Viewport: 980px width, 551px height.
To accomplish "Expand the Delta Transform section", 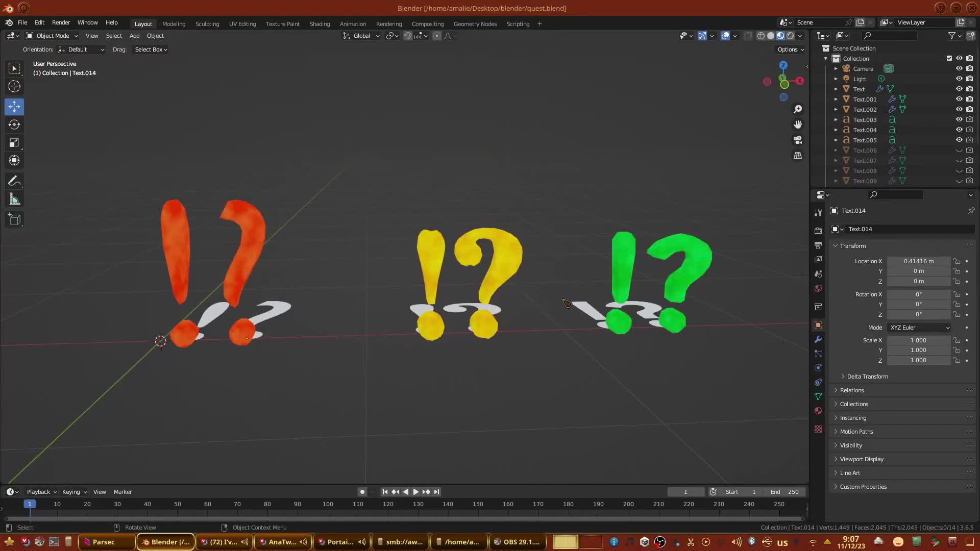I will click(x=867, y=377).
